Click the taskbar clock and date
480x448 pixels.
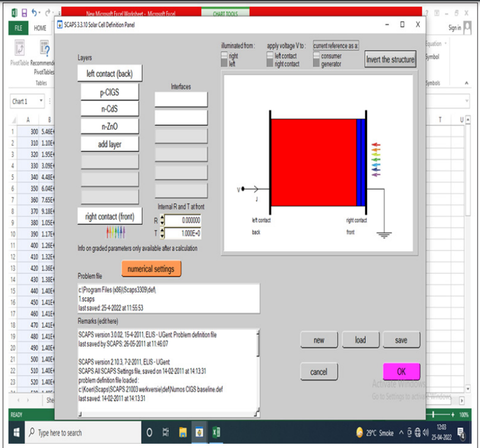coord(441,433)
